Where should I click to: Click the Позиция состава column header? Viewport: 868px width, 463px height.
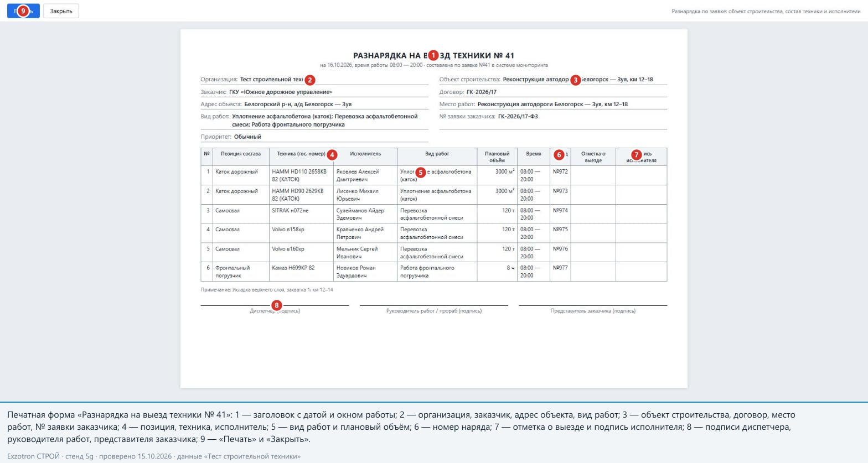tap(241, 157)
